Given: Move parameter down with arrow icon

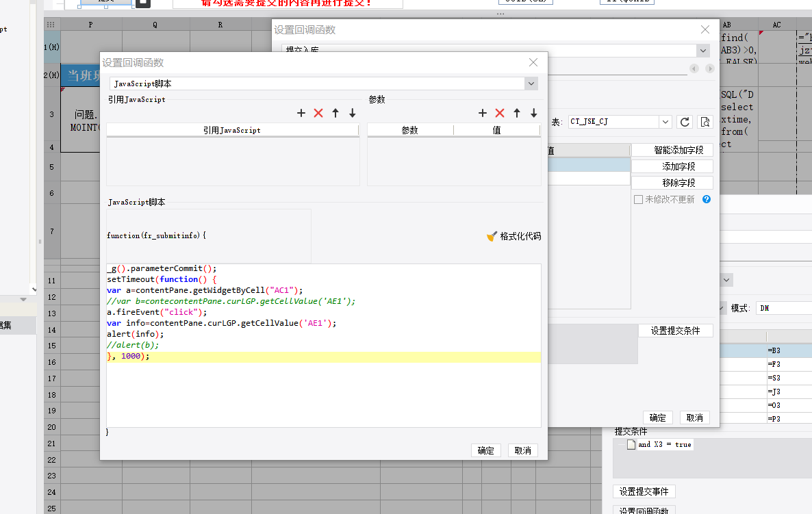Looking at the screenshot, I should [533, 113].
